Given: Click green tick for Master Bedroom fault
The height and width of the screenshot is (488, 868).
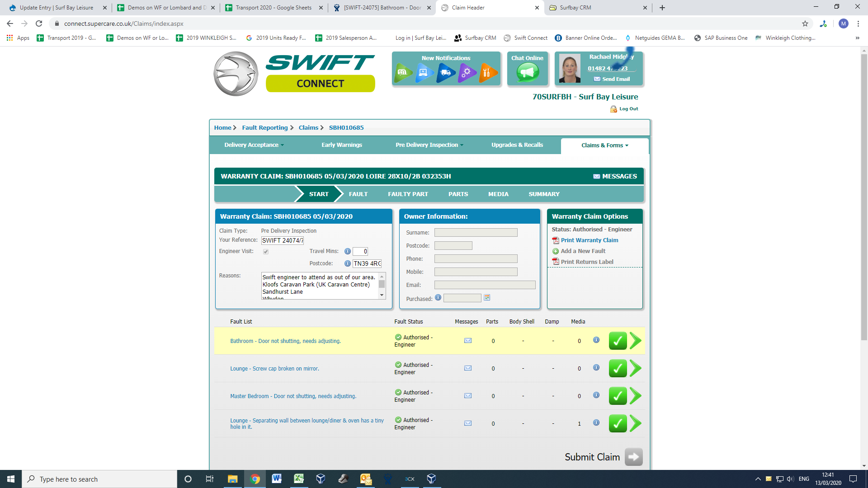Looking at the screenshot, I should click(618, 396).
